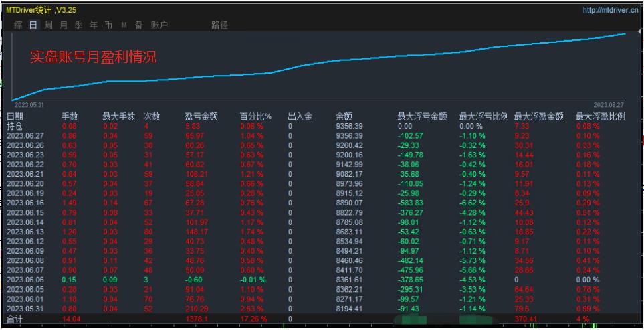Click the balance value 8194.41
This screenshot has height=330, width=644.
click(350, 309)
